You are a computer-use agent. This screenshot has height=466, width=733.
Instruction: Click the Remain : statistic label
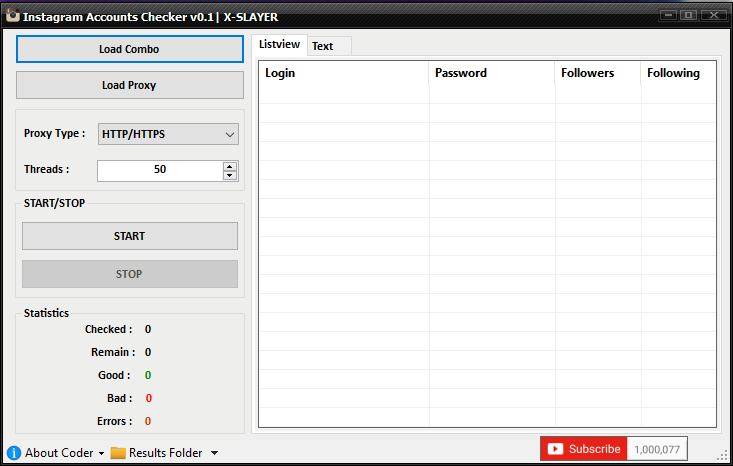(113, 352)
